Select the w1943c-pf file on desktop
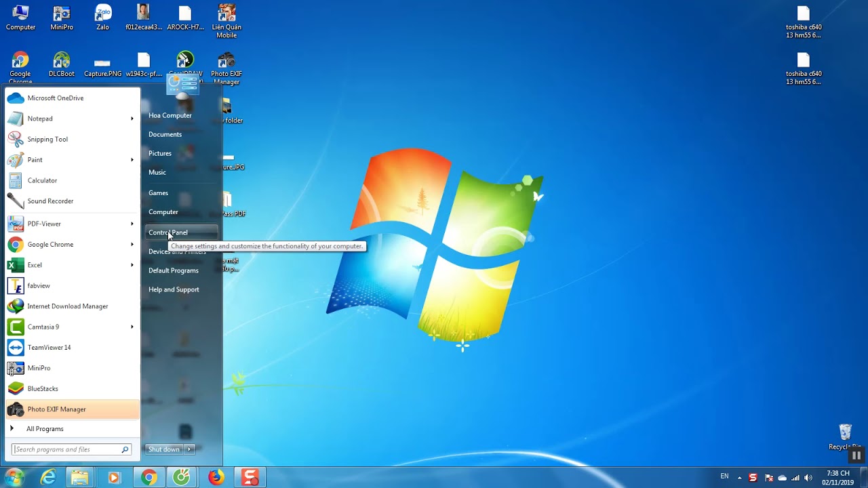The image size is (868, 488). tap(144, 64)
